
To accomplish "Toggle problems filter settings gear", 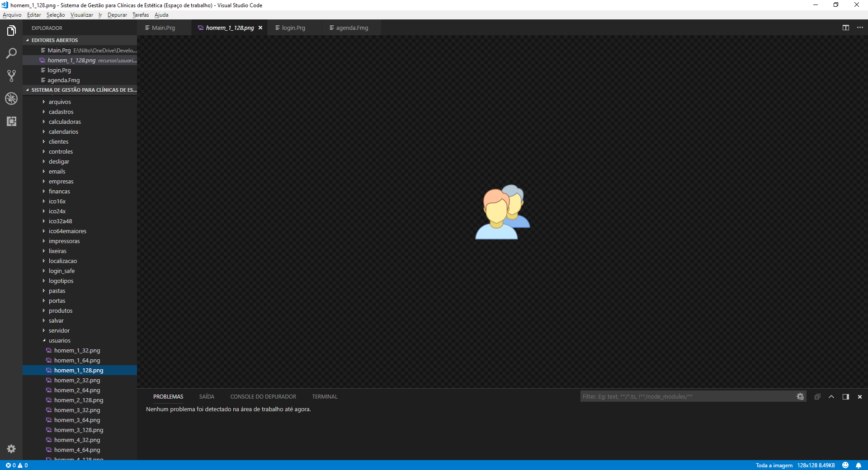I will (800, 397).
